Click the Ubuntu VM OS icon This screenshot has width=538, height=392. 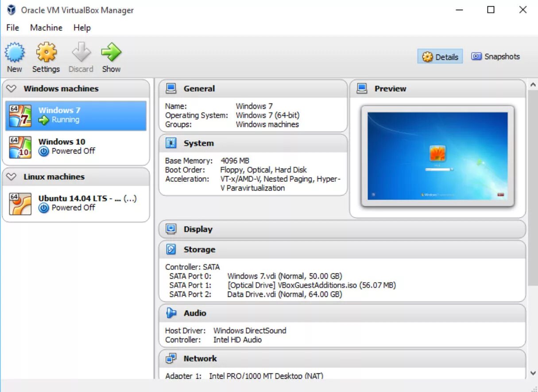pyautogui.click(x=20, y=204)
